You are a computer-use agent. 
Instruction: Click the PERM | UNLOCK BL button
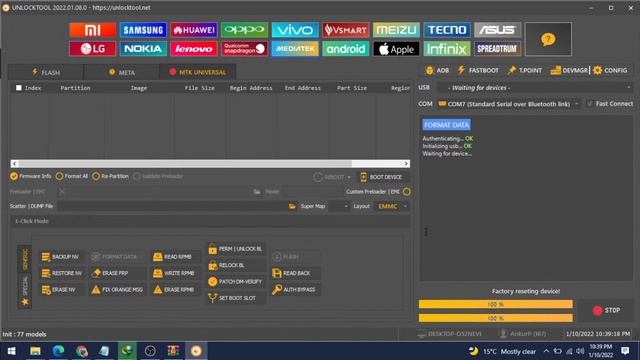coord(236,249)
